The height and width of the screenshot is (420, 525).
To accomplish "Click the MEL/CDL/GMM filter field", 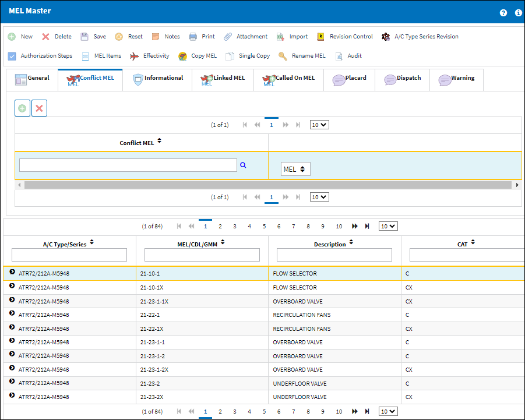I will click(x=202, y=255).
